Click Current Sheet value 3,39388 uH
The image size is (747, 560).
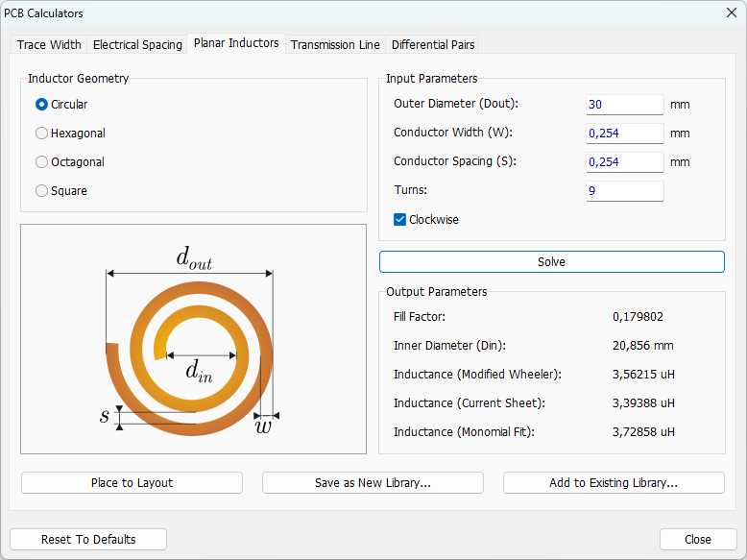pos(643,403)
